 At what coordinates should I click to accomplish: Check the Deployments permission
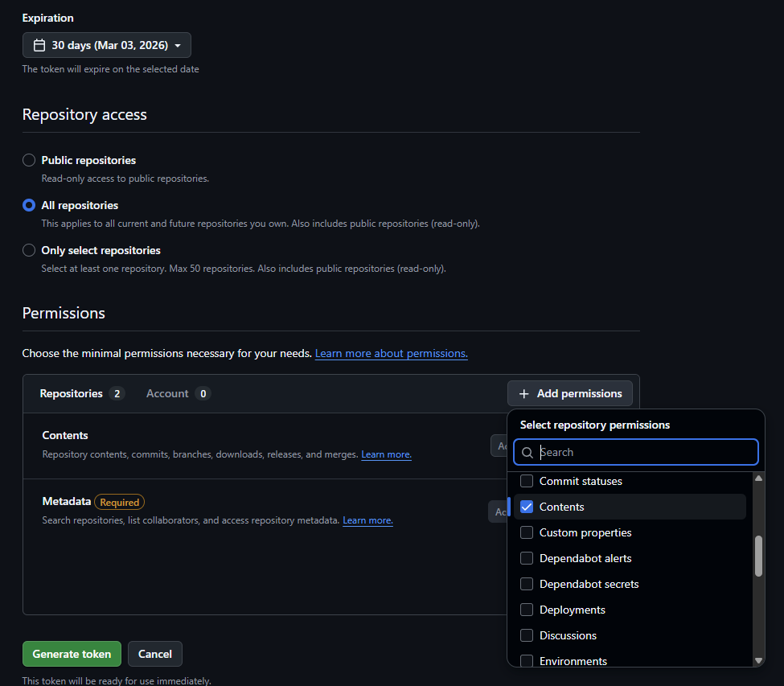pyautogui.click(x=527, y=610)
